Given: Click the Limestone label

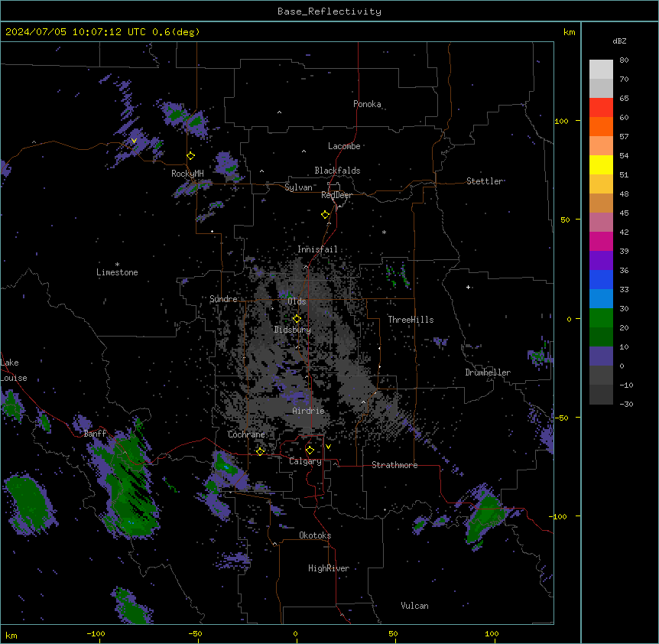Looking at the screenshot, I should (117, 272).
